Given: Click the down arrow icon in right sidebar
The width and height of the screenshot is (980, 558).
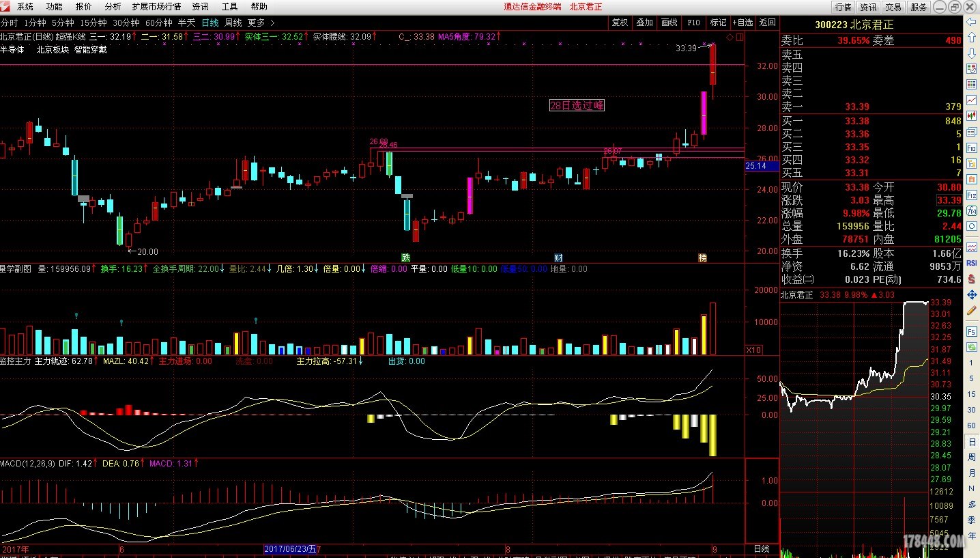Looking at the screenshot, I should pos(972,53).
